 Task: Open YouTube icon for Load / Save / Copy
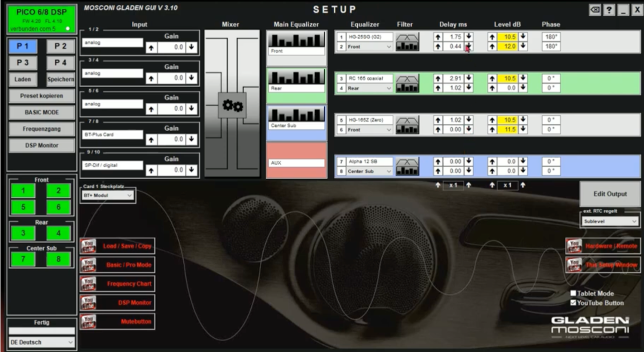pos(88,246)
